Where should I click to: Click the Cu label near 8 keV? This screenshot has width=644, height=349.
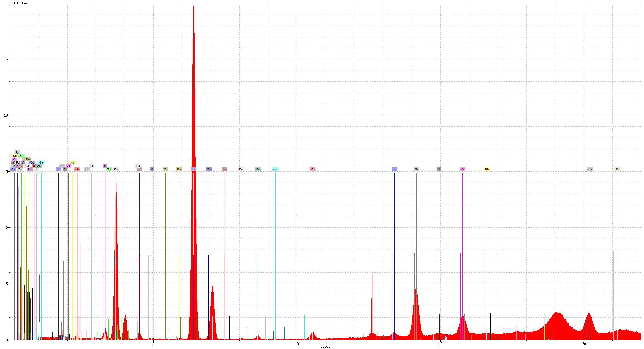coord(241,169)
